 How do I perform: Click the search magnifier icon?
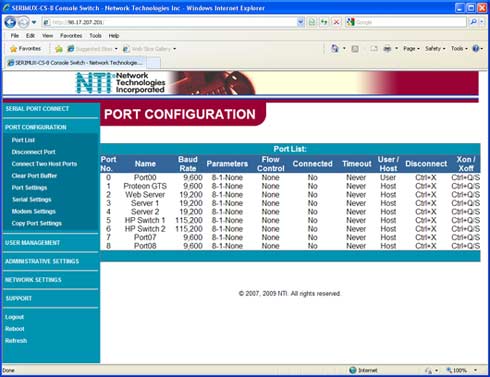[x=473, y=22]
